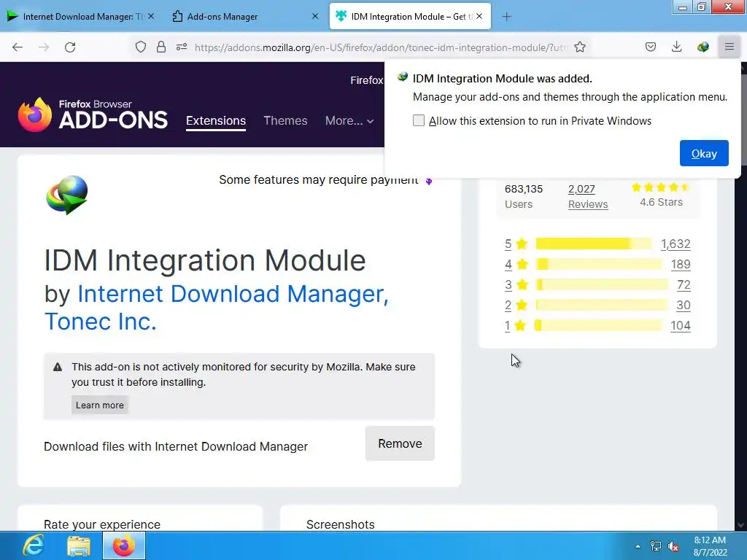Confirm the notification with Okay

[x=704, y=153]
